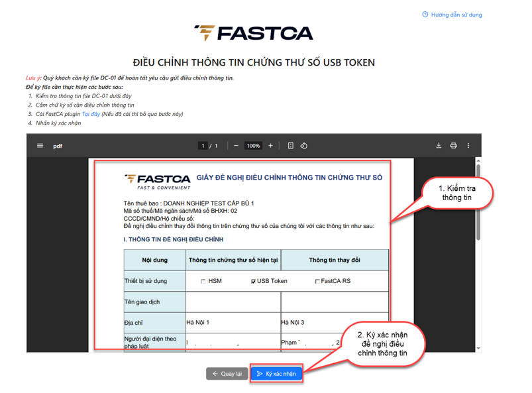Click the zoom in plus icon
The image size is (532, 393).
pos(270,146)
